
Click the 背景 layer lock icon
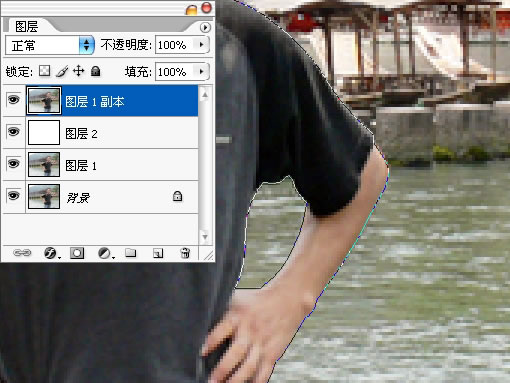click(177, 196)
